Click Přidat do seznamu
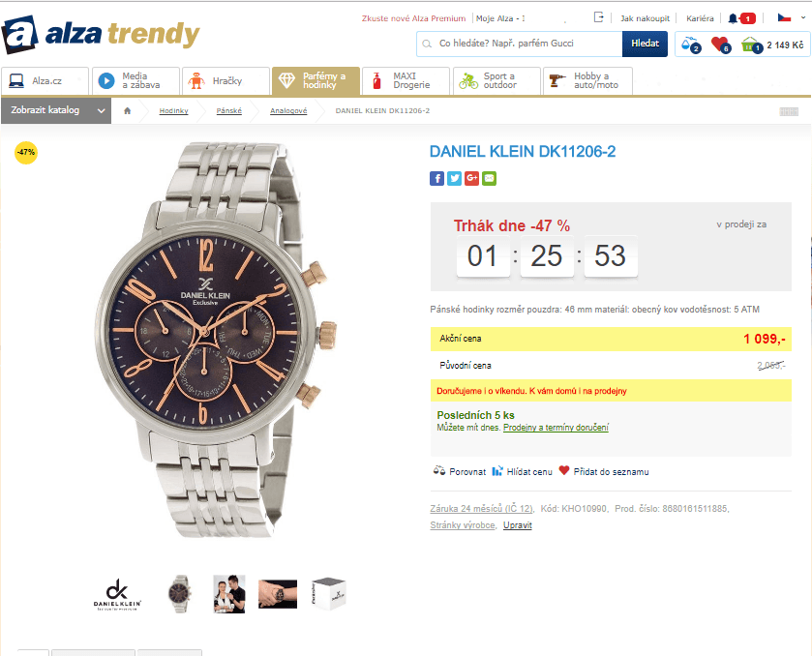The height and width of the screenshot is (656, 812). [x=610, y=471]
